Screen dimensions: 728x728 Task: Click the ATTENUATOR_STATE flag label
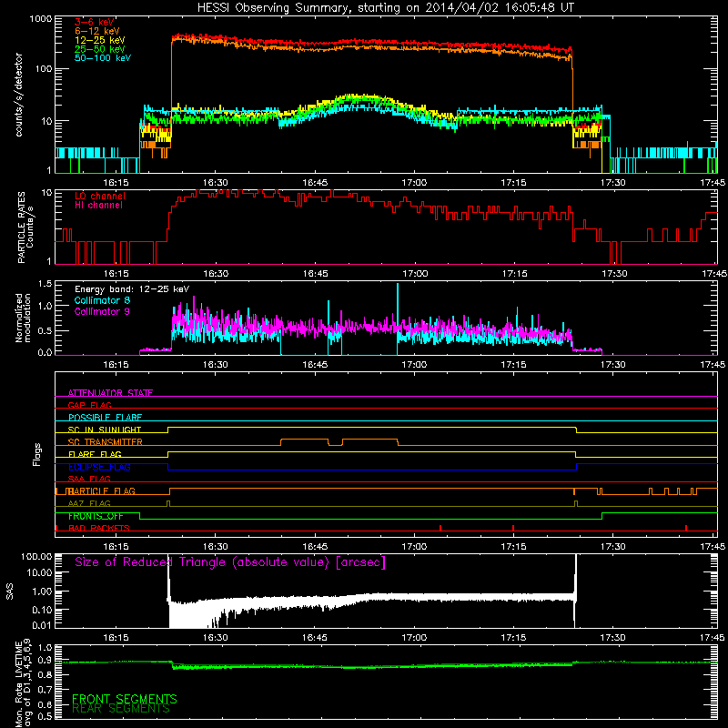point(110,393)
